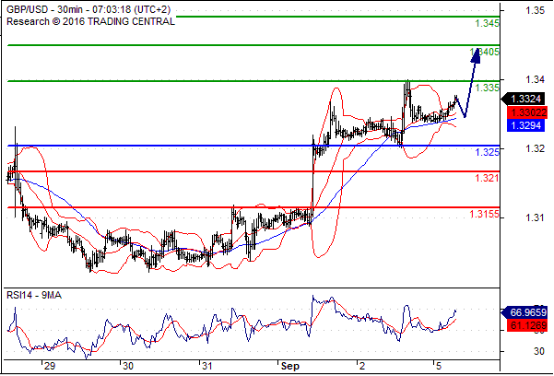Click the Research 2016 TRADING CENTRAL text
This screenshot has width=554, height=376.
pos(90,22)
